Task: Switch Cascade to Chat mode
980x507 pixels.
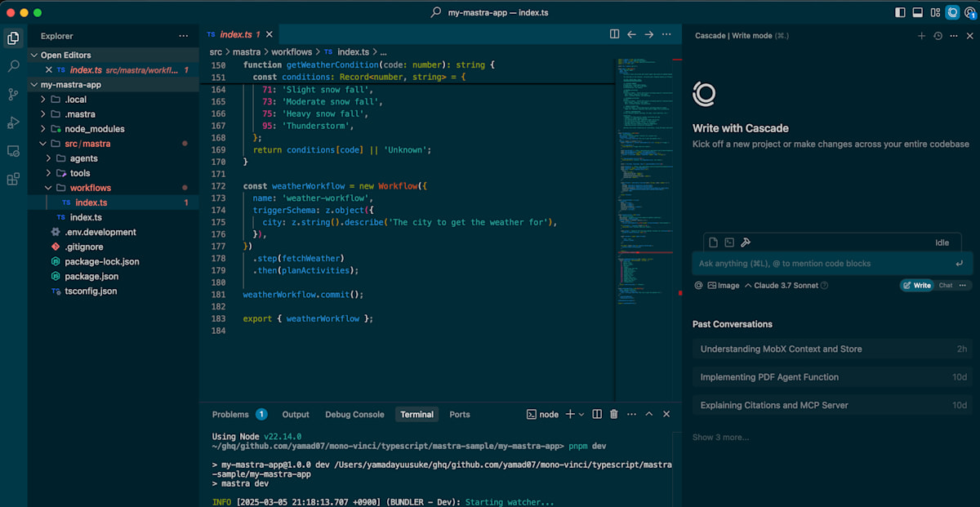Action: 945,286
